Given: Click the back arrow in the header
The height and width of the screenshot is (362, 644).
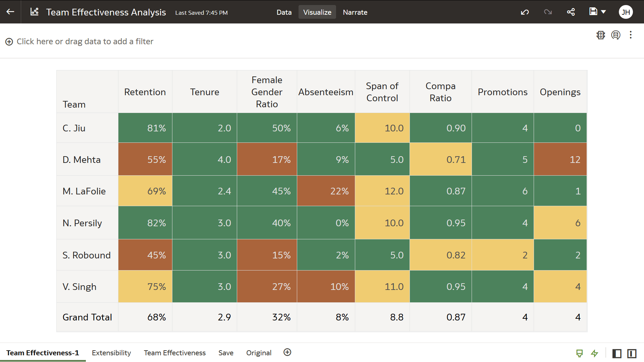Looking at the screenshot, I should click(10, 12).
